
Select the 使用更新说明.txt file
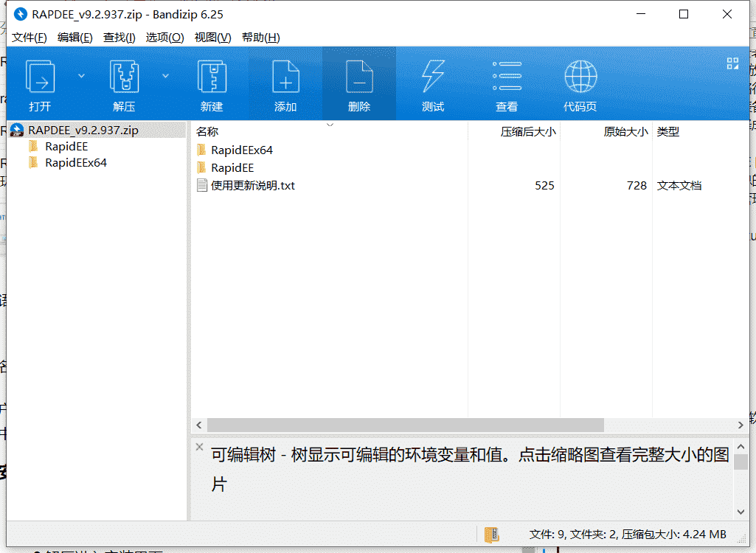pos(253,186)
